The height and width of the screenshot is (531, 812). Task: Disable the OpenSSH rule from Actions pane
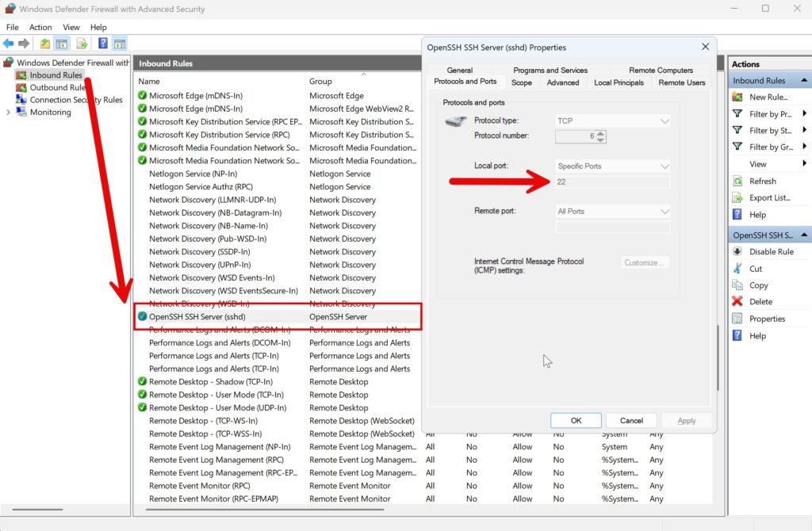[x=766, y=251]
